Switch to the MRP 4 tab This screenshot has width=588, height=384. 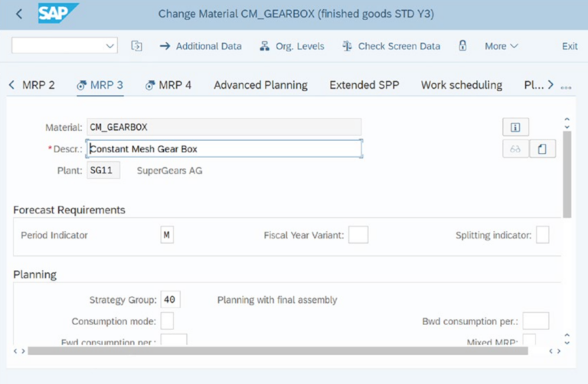[x=168, y=85]
